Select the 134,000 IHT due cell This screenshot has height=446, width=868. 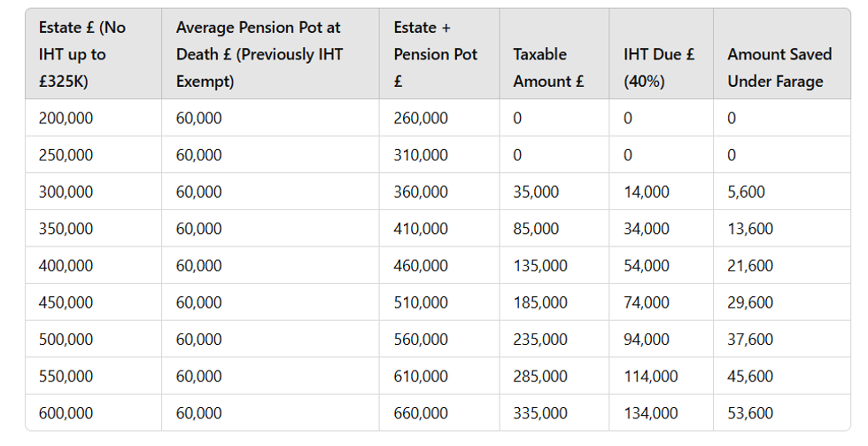pos(651,413)
